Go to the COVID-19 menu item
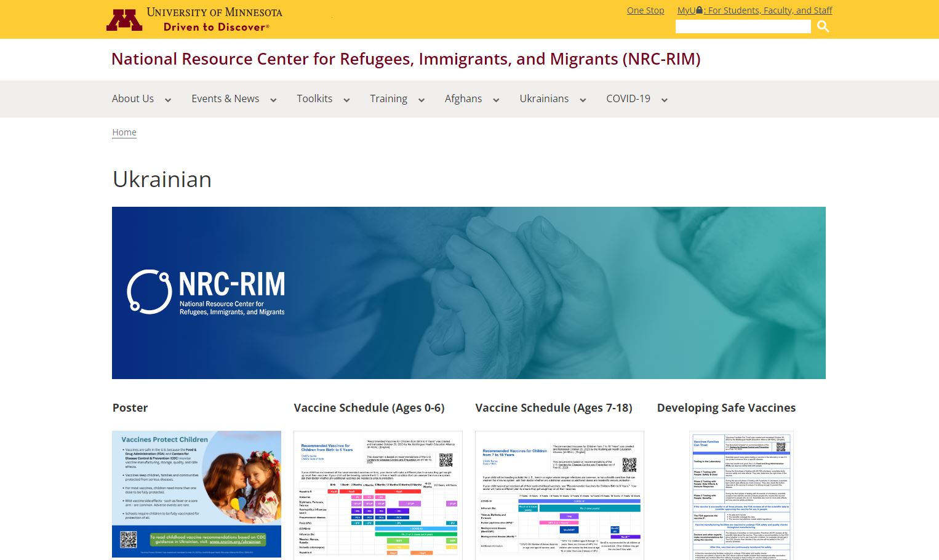This screenshot has width=939, height=560. coord(628,98)
